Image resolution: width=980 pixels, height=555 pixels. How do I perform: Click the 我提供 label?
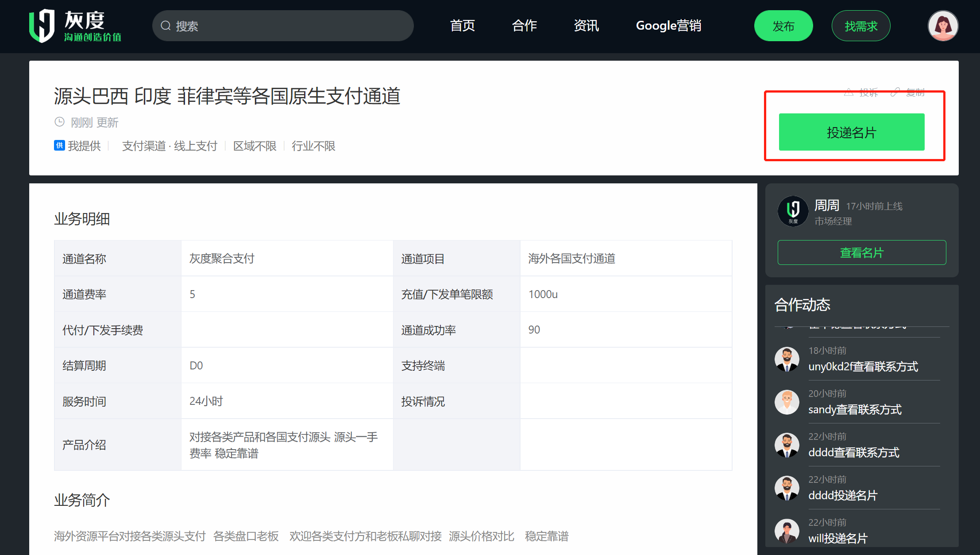click(x=84, y=146)
